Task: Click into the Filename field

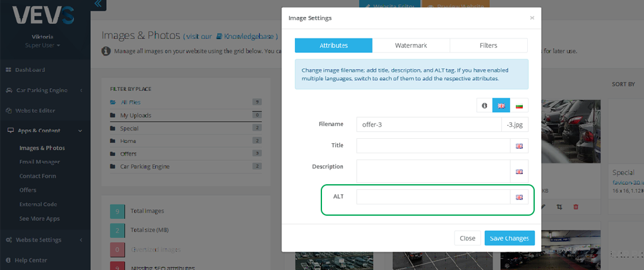Action: 429,124
